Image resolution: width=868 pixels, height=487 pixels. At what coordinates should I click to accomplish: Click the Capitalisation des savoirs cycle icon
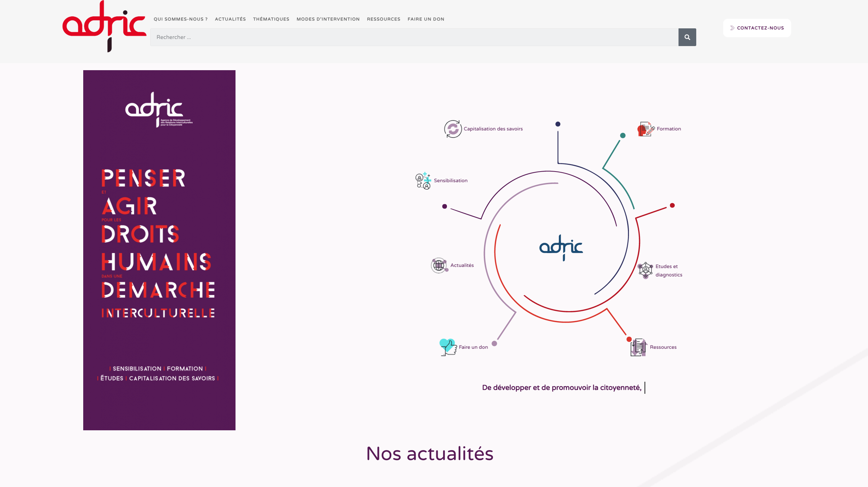point(453,129)
